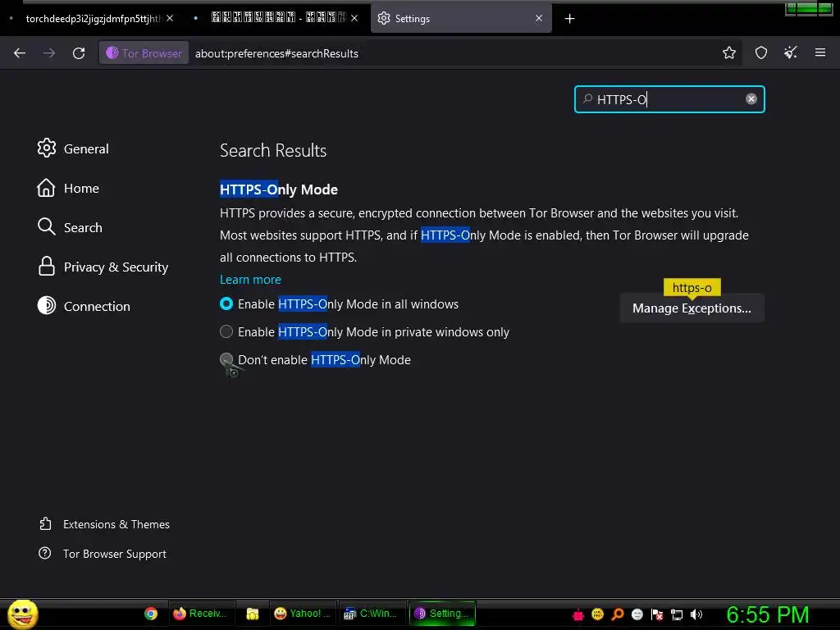Click the yellow smiley tray icon
The image size is (840, 630).
pyautogui.click(x=598, y=614)
